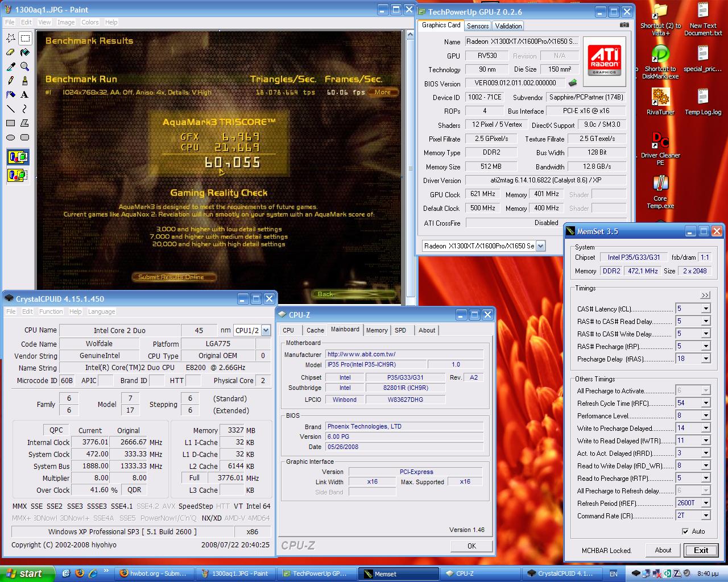
Task: Click the EN language indicator on taskbar
Action: (613, 574)
